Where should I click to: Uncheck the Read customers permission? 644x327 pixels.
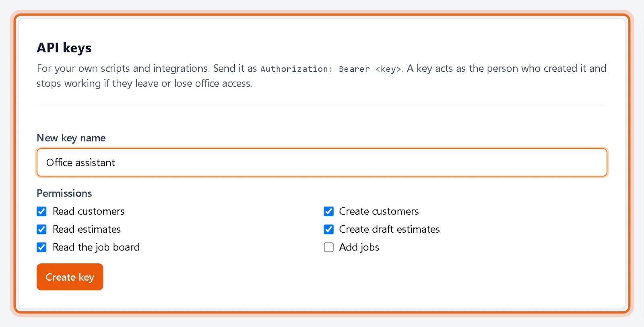coord(41,211)
